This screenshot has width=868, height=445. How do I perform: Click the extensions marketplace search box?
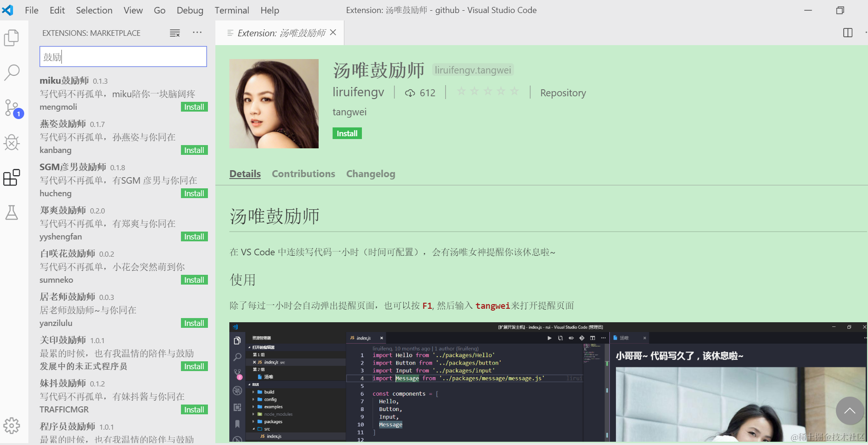(122, 56)
